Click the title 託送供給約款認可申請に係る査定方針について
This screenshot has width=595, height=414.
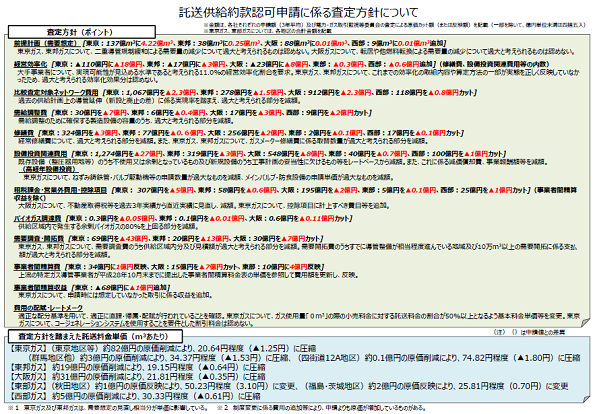(x=298, y=13)
